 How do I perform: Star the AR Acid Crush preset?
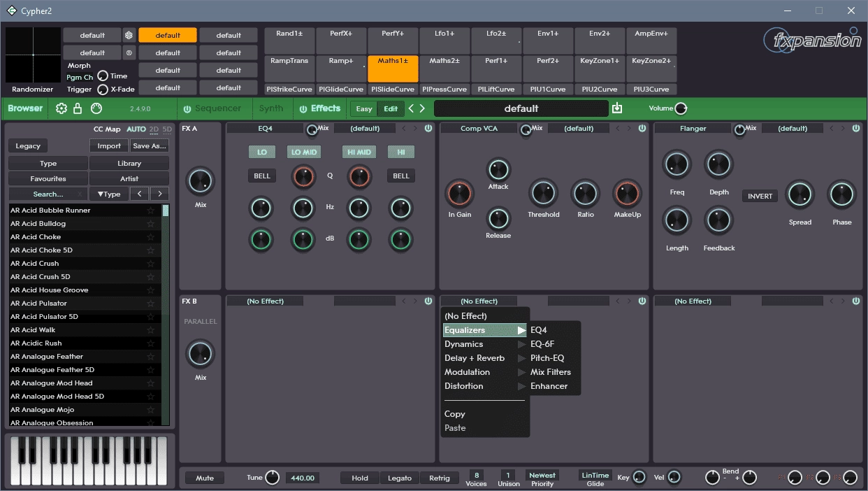pos(151,263)
